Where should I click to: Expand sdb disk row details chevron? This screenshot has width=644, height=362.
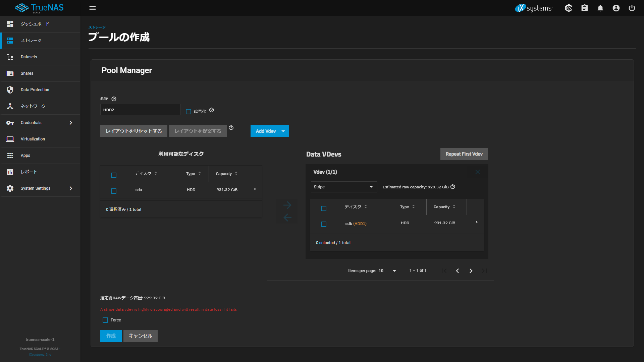coord(477,223)
